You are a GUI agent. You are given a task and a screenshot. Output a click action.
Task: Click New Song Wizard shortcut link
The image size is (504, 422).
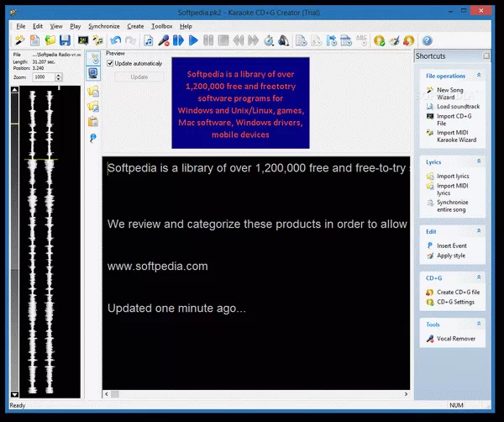pyautogui.click(x=450, y=93)
